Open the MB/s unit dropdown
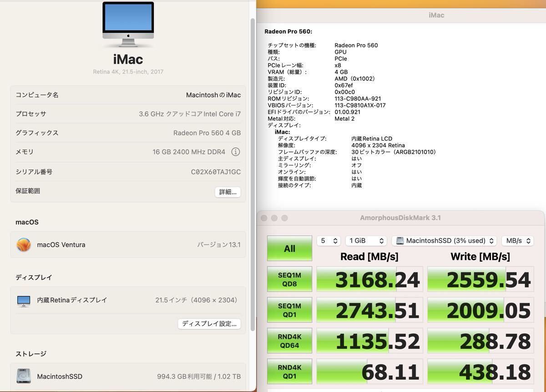546x392 pixels. 517,241
